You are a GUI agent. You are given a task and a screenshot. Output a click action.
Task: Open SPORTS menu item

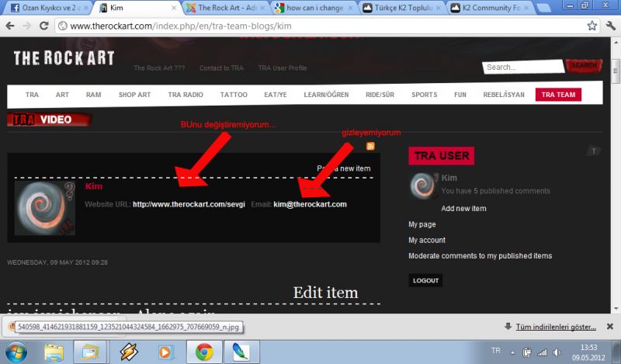coord(424,95)
